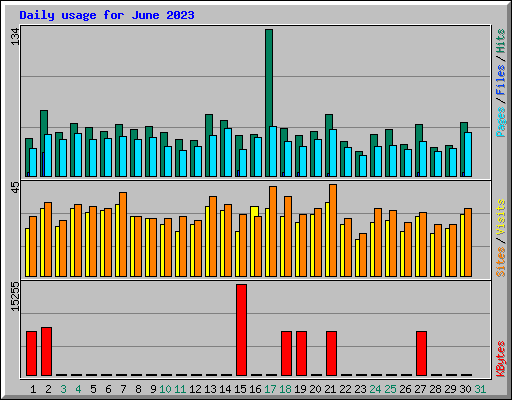Click day label '27' on the x-axis
This screenshot has height=400, width=512.
420,389
